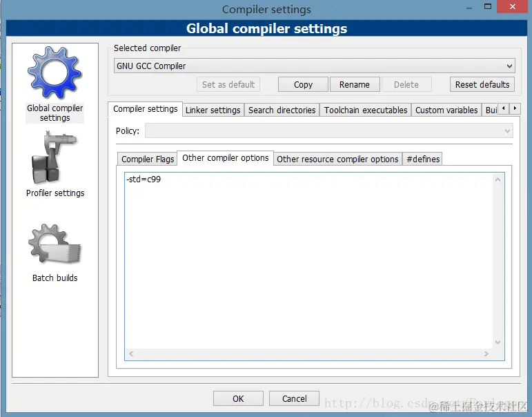Click the Batch builds label
Viewport: 532px width, 417px height.
pos(55,278)
